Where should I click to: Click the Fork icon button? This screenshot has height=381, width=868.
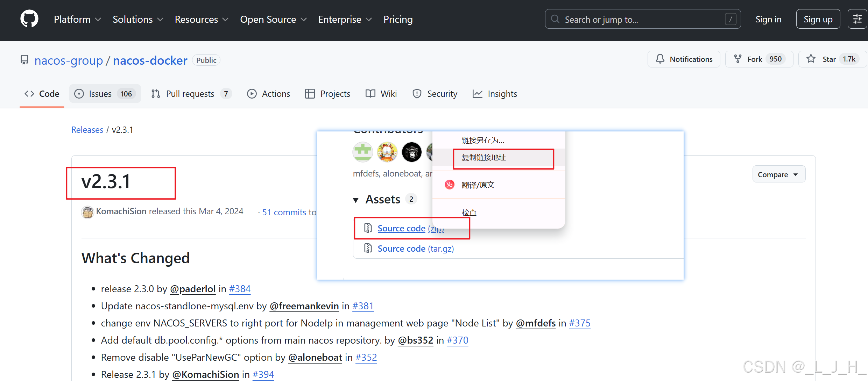tap(738, 59)
